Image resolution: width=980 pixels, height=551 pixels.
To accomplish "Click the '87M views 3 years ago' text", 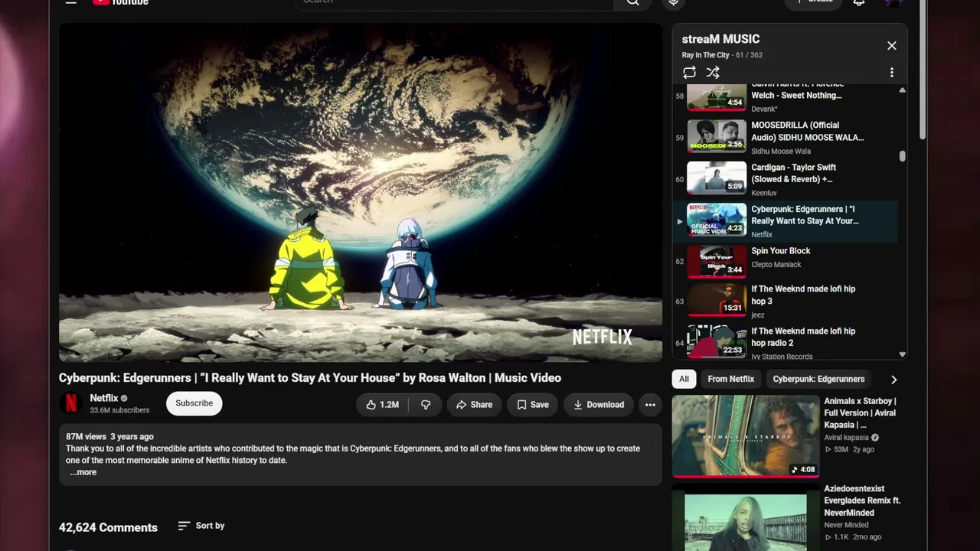I will coord(109,437).
